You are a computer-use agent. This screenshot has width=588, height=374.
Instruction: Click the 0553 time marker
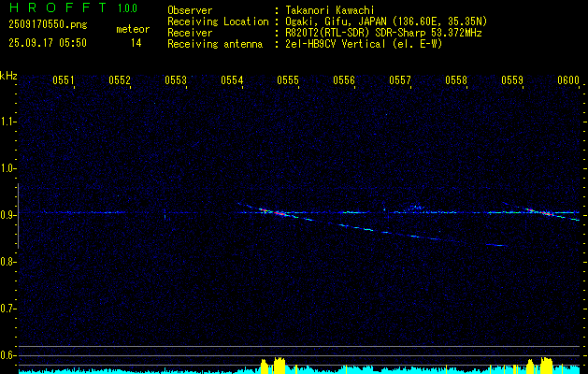pyautogui.click(x=176, y=80)
